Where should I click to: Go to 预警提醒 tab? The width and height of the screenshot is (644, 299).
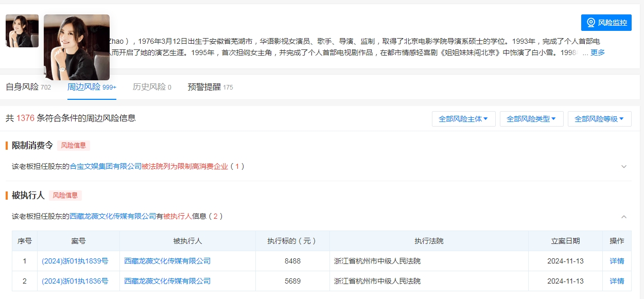pos(211,87)
